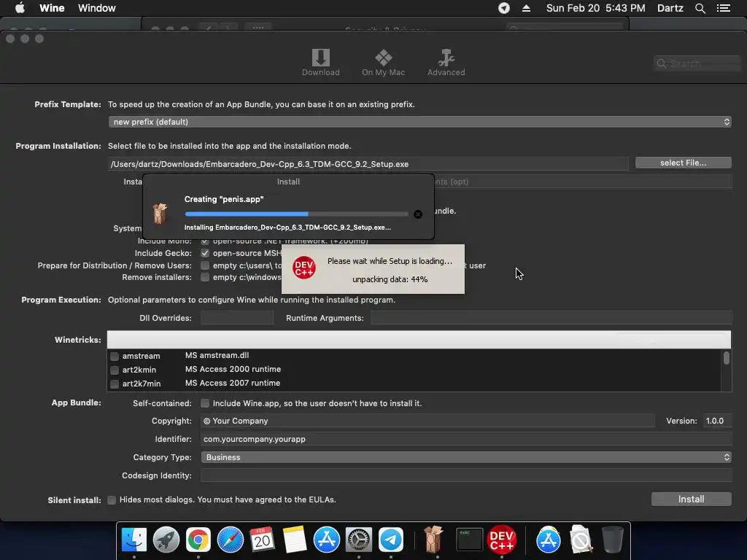Click the Identifier field

[466, 439]
